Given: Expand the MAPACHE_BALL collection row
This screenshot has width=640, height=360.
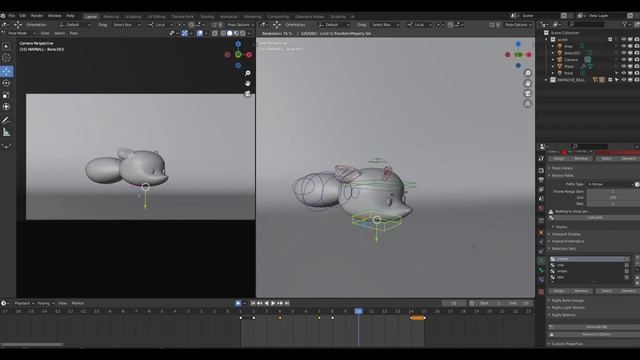Looking at the screenshot, I should pyautogui.click(x=546, y=80).
